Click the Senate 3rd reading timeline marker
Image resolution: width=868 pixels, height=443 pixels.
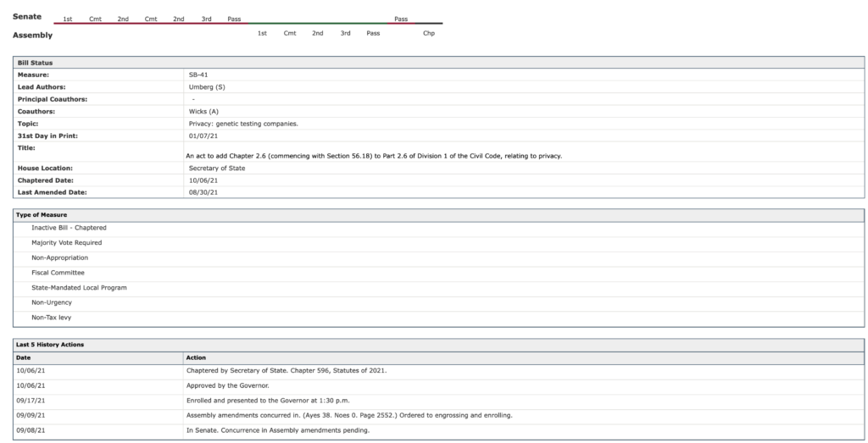pyautogui.click(x=206, y=19)
